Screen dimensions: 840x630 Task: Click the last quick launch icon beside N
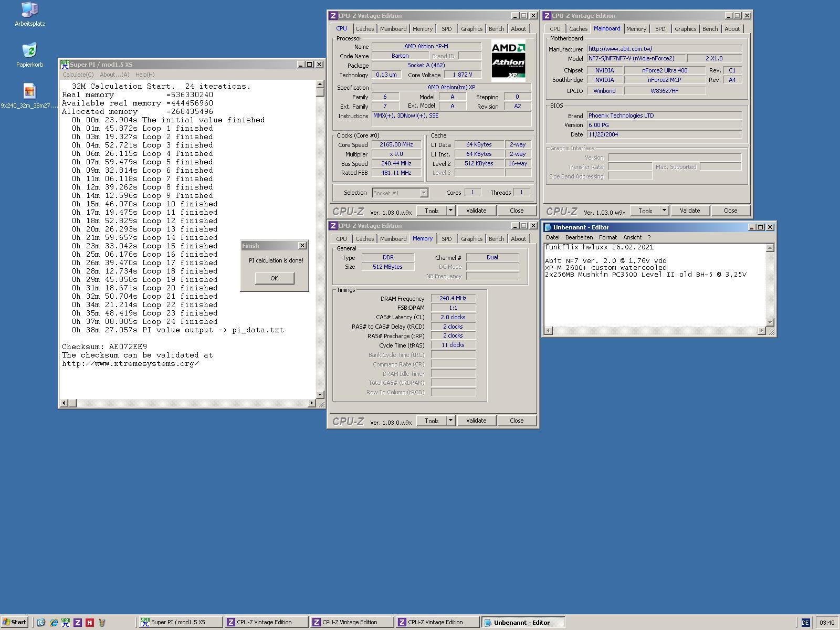point(102,623)
